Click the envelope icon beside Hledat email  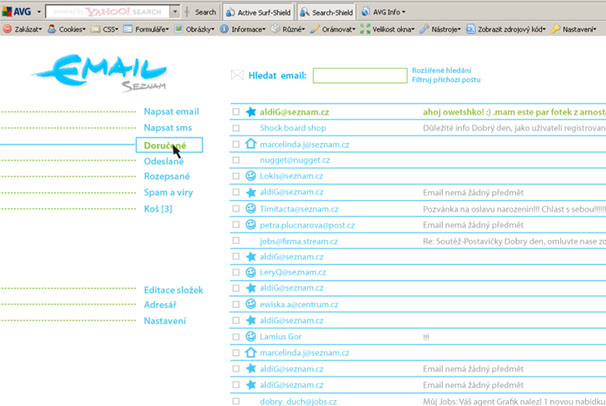pos(237,75)
